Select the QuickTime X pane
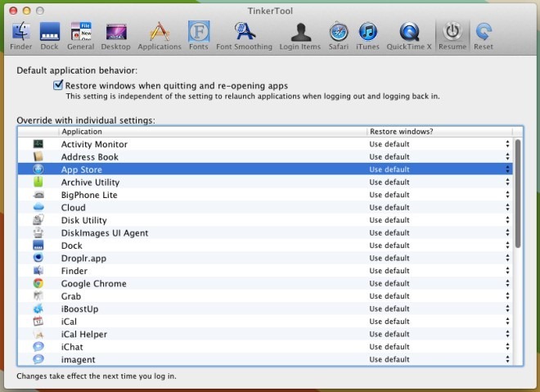 coord(409,36)
